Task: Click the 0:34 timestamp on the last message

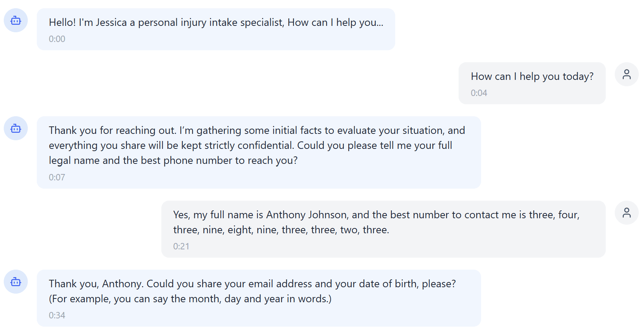Action: 57,315
